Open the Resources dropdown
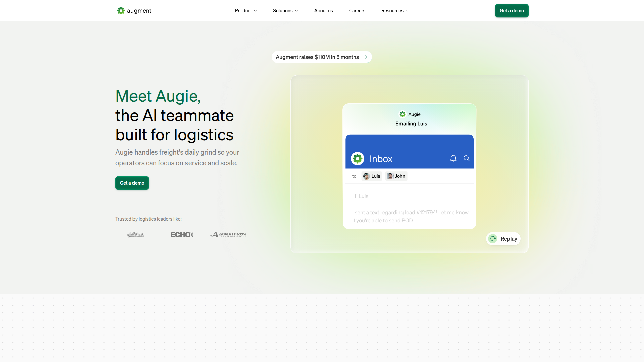Screen dimensions: 644x362 pyautogui.click(x=395, y=11)
